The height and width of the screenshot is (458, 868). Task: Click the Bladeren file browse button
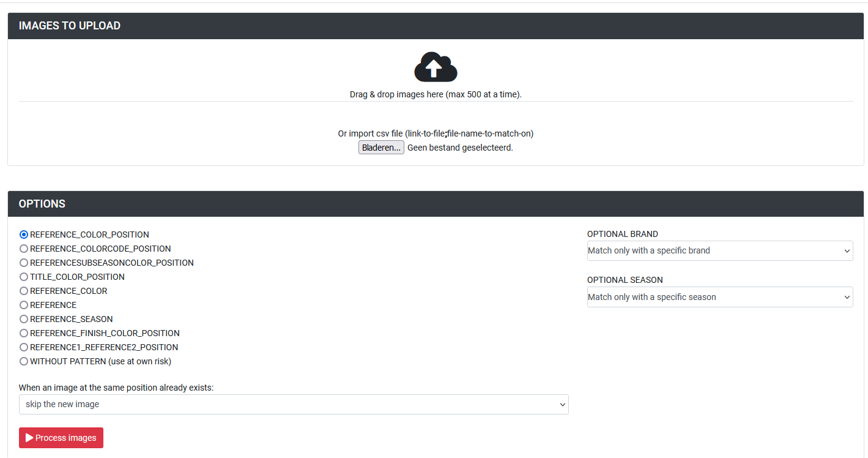coord(381,148)
